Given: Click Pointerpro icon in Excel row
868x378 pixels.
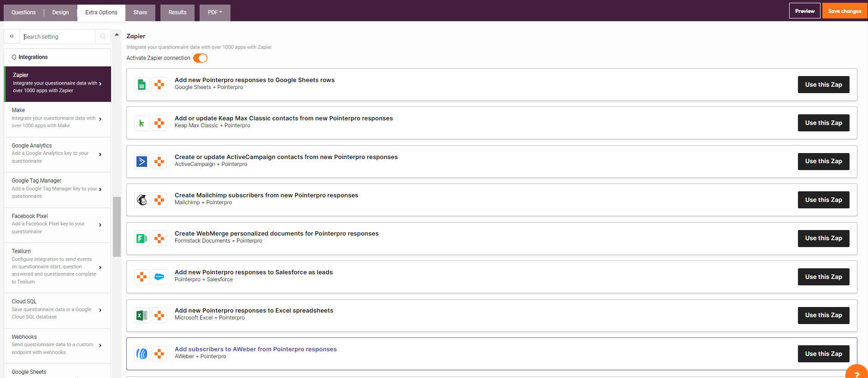Looking at the screenshot, I should coord(159,315).
